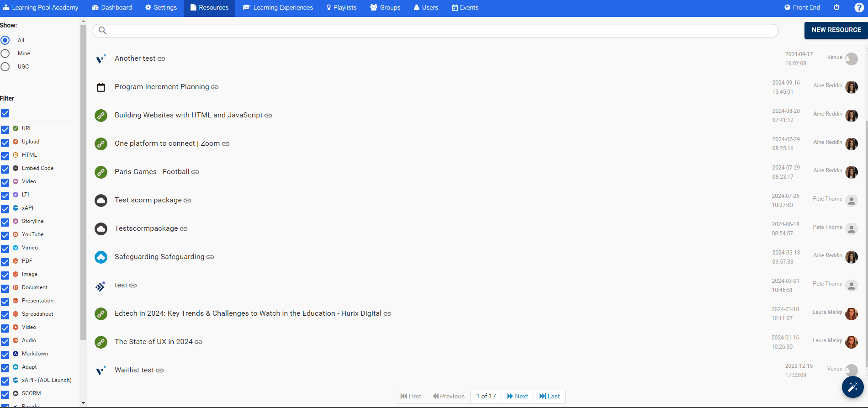This screenshot has height=408, width=868.
Task: Select the All radio button
Action: tap(5, 40)
